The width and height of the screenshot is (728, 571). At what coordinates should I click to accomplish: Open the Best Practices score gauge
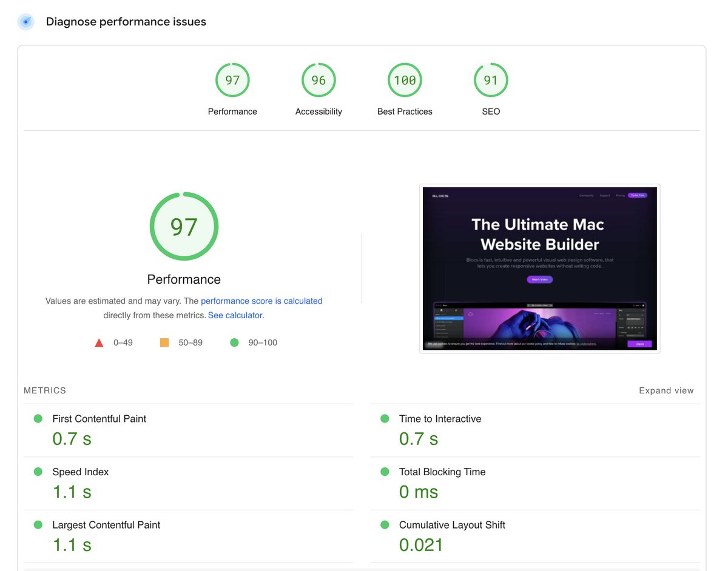405,79
